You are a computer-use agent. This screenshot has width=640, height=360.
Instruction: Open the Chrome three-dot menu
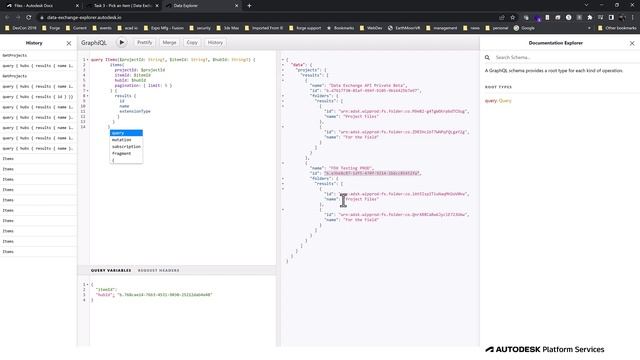click(633, 18)
